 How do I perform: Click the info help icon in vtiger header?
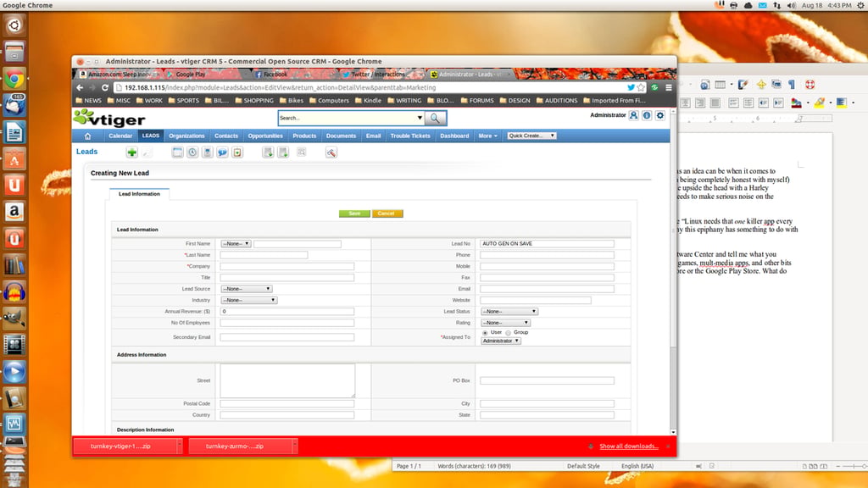click(647, 115)
